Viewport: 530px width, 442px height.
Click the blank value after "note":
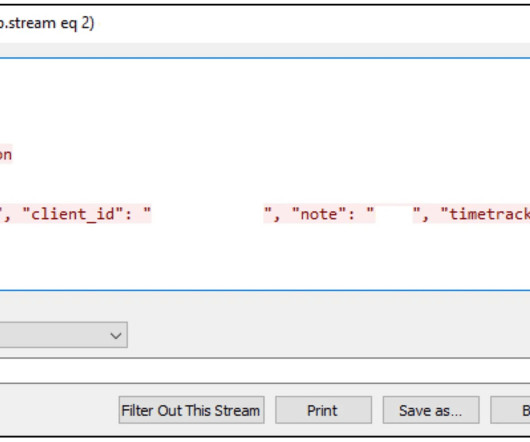click(x=394, y=214)
